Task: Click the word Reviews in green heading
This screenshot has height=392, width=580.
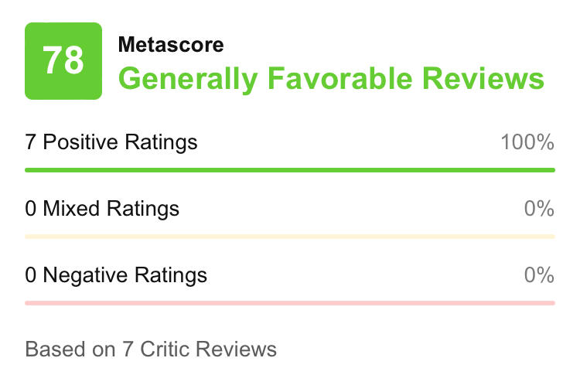Action: coord(483,78)
